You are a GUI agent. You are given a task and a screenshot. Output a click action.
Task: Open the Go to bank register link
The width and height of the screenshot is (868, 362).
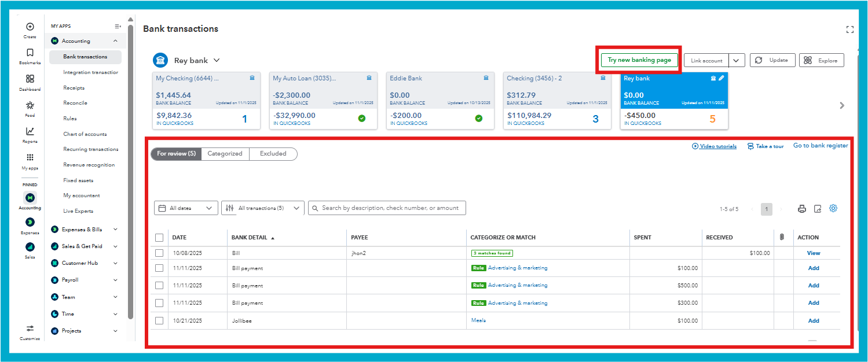(821, 146)
